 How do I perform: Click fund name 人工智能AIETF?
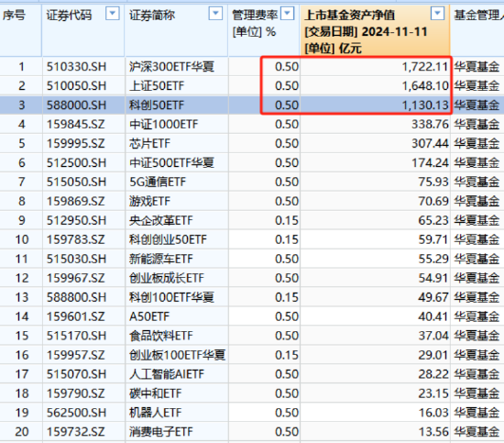[x=167, y=374]
